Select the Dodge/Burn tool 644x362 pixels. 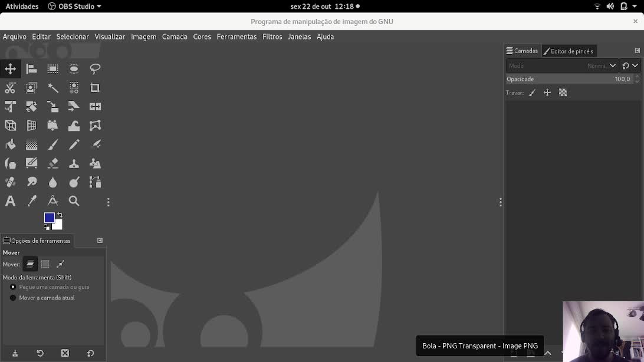coord(74,182)
